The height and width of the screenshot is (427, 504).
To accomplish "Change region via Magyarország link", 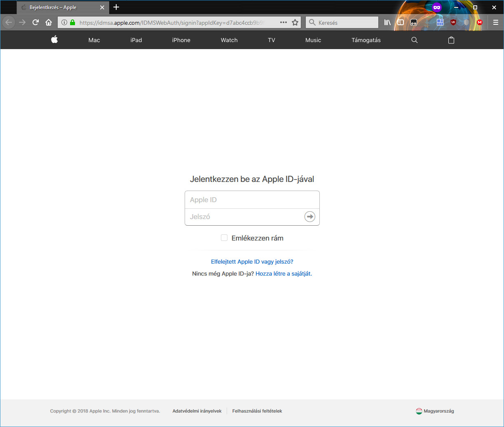I will (439, 411).
